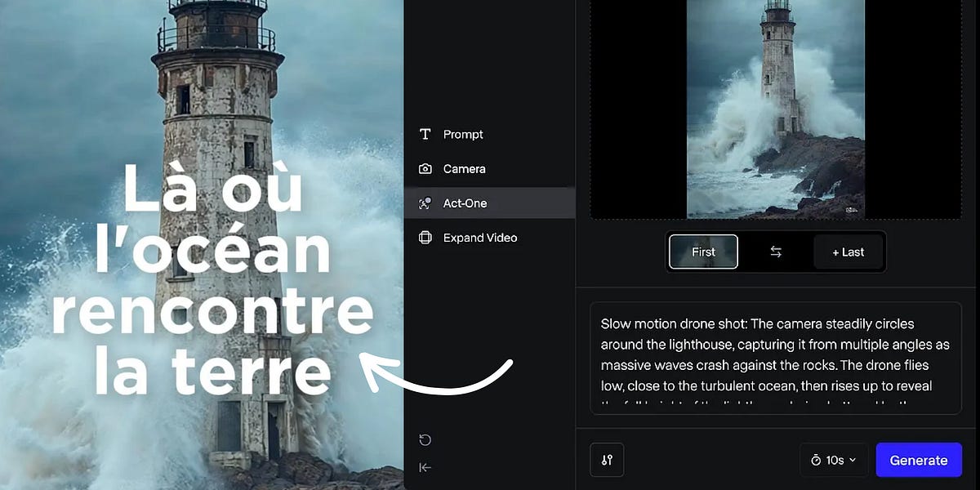Click the undo arrow icon in sidebar
The width and height of the screenshot is (980, 490).
pyautogui.click(x=425, y=440)
